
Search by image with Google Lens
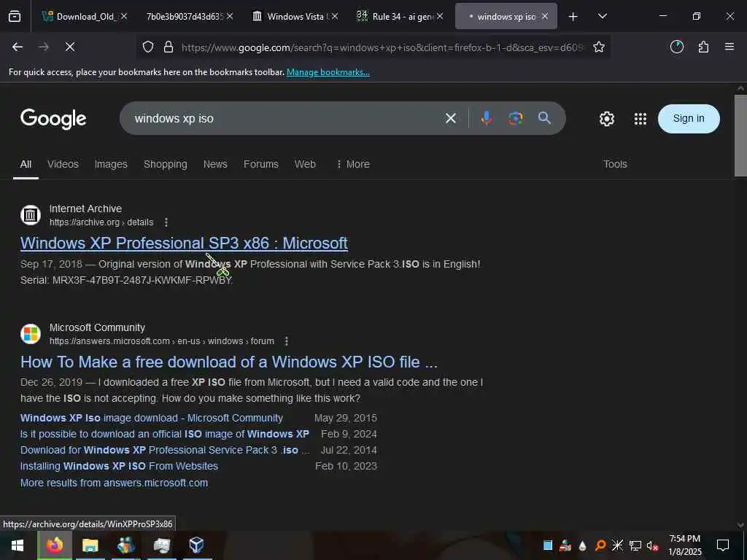(516, 118)
